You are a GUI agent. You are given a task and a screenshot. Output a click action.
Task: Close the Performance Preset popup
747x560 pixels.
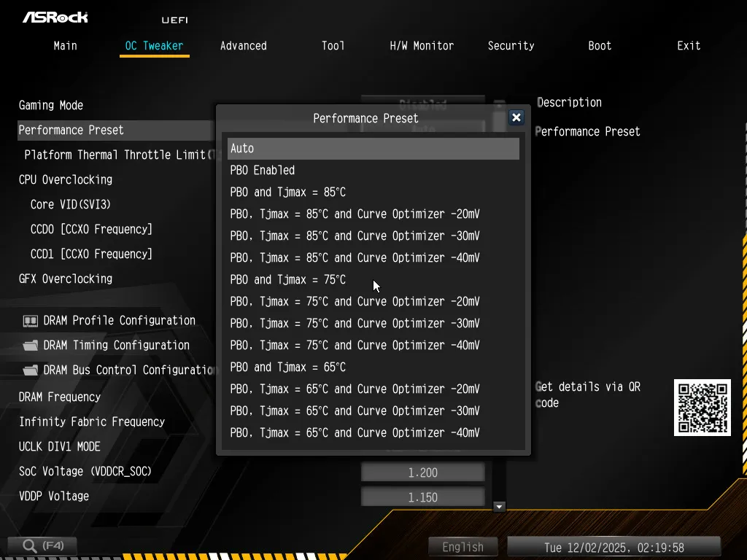516,117
